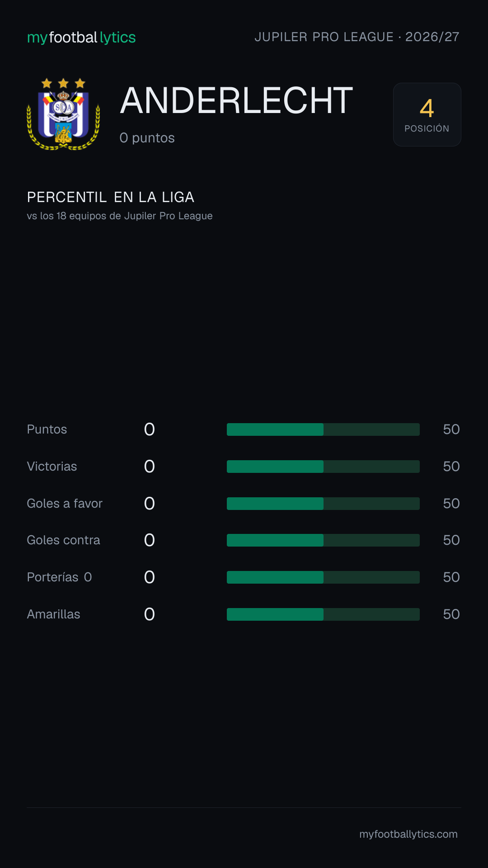Select the Victorias stat label
The image size is (488, 868).
52,467
